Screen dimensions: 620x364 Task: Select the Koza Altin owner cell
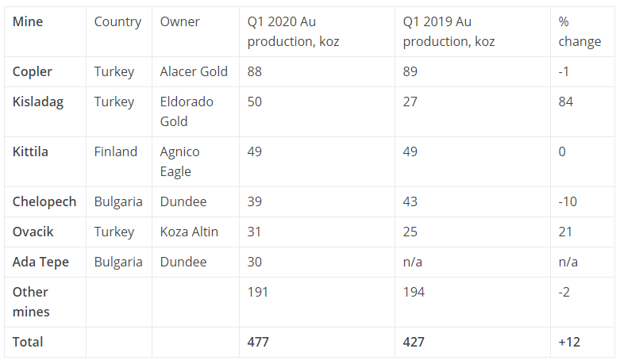pyautogui.click(x=189, y=232)
